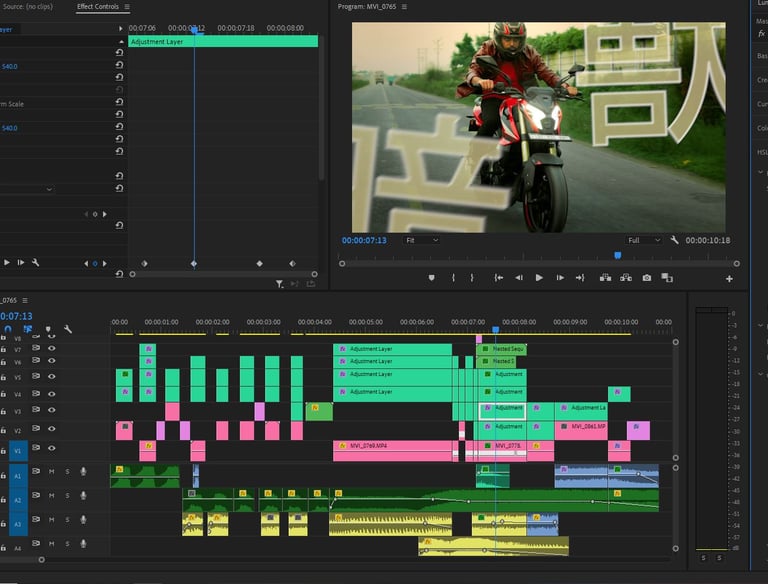Image resolution: width=768 pixels, height=584 pixels.
Task: Open the button editor plus icon
Action: pos(729,278)
